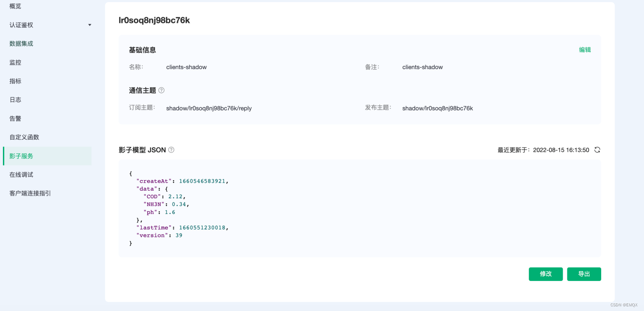The height and width of the screenshot is (311, 644).
Task: Click the 备注 value clients-shadow
Action: [422, 67]
